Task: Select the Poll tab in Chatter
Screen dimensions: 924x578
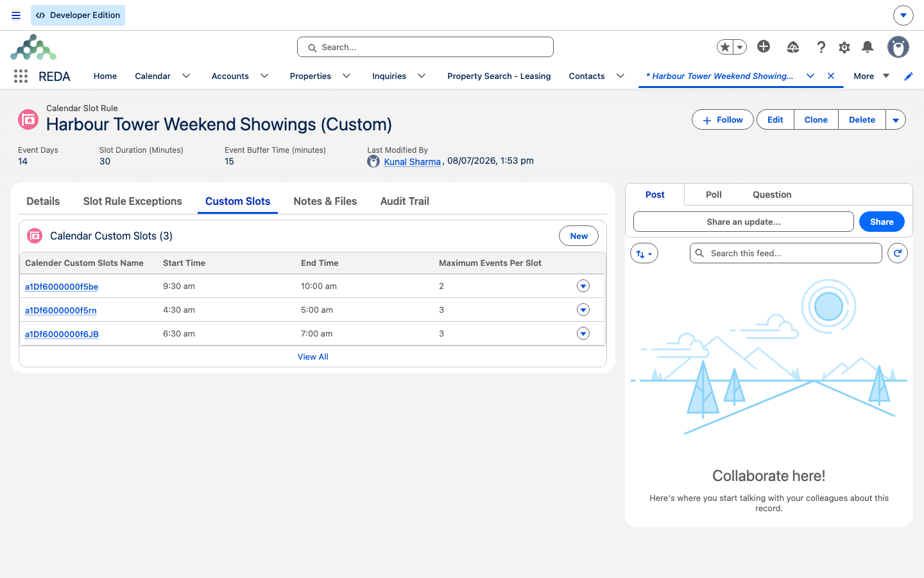Action: [714, 195]
